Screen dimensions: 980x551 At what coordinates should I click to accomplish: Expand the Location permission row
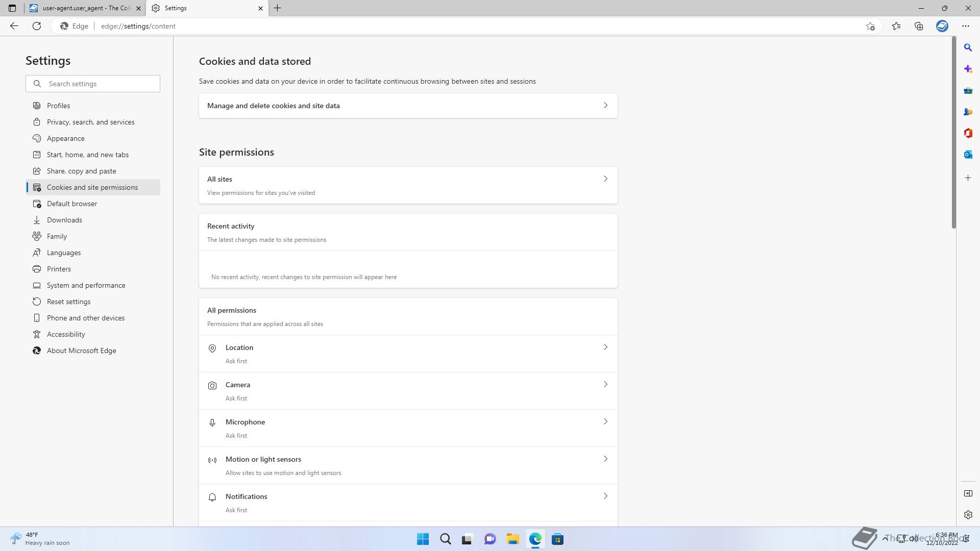click(x=408, y=354)
